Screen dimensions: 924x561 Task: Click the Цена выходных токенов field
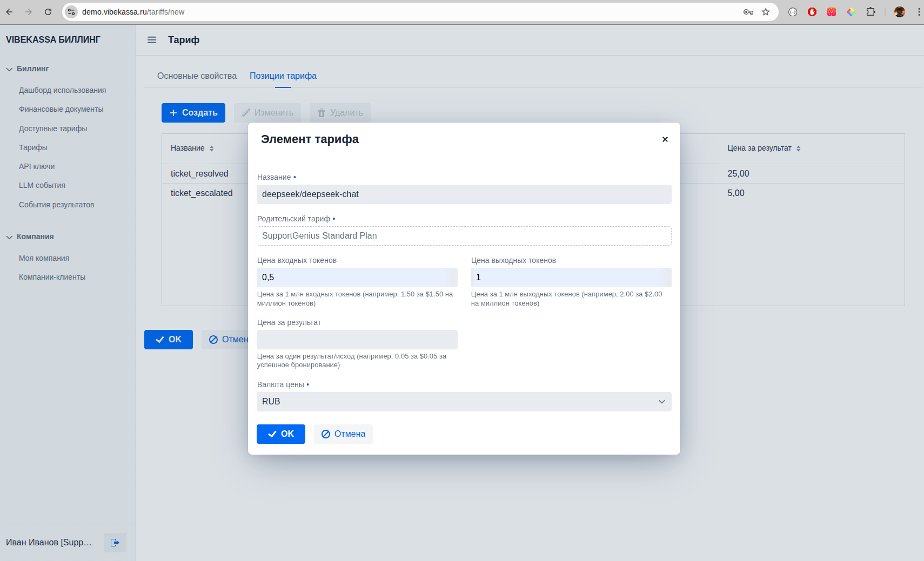click(571, 278)
